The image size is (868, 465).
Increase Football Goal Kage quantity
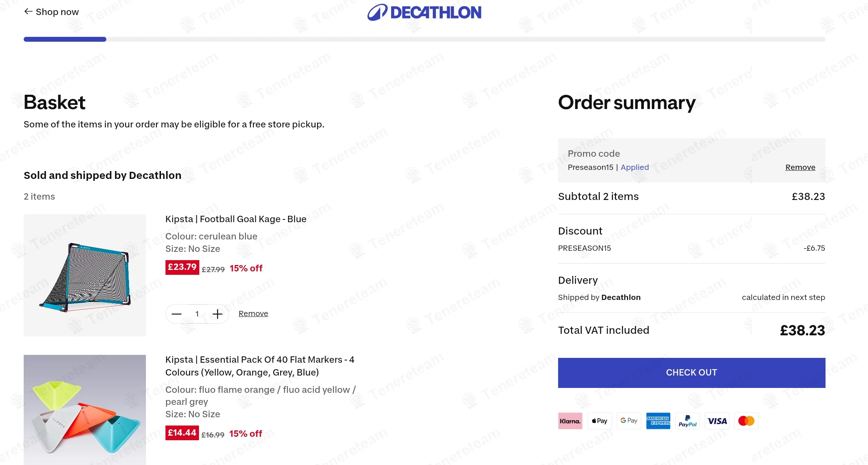click(x=217, y=314)
